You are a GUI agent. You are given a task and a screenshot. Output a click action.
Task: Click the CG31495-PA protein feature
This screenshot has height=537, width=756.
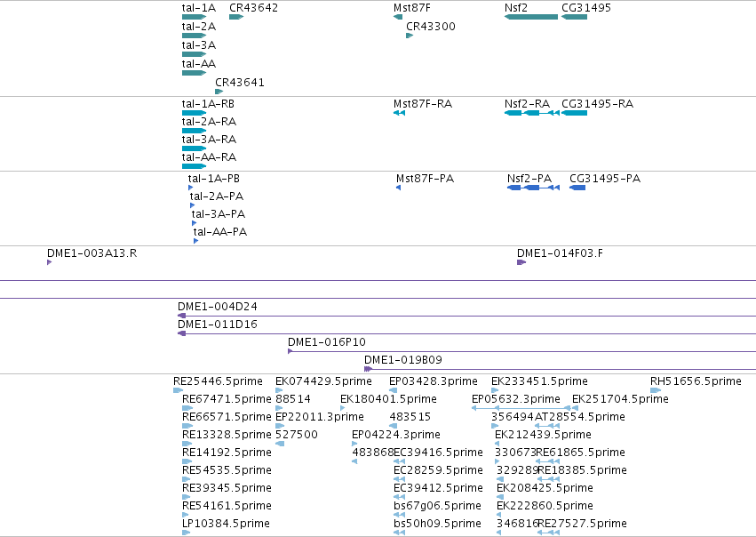(577, 188)
